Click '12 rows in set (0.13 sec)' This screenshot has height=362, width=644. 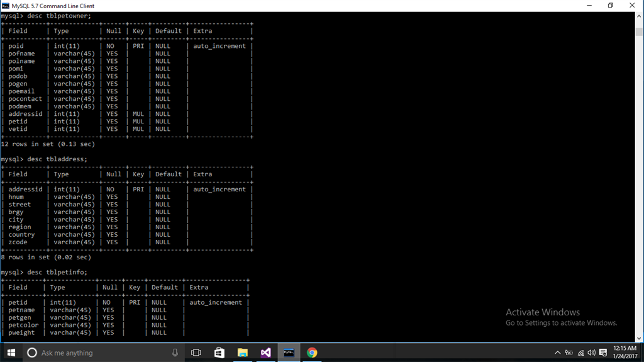[x=48, y=144]
